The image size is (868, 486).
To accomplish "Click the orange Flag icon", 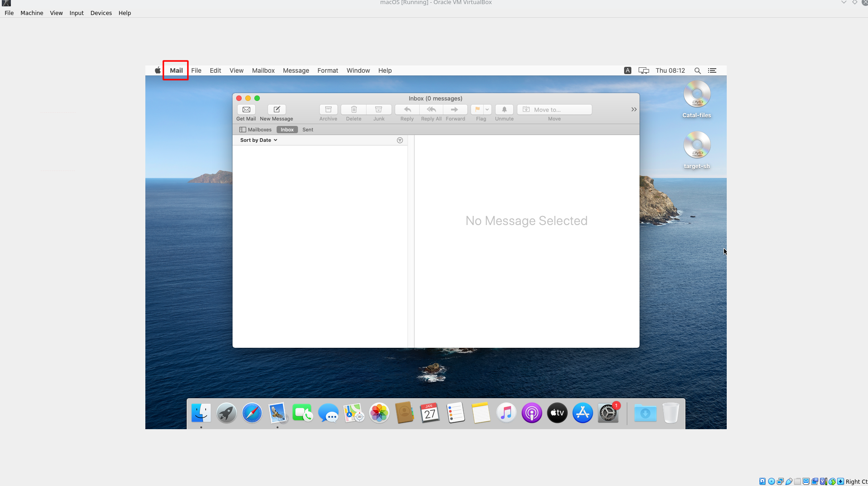I will pos(477,110).
